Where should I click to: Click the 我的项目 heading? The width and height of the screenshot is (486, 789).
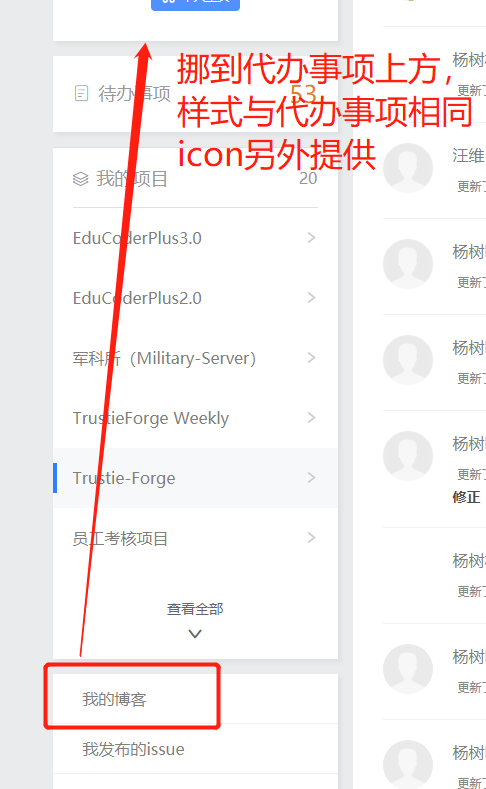[132, 179]
